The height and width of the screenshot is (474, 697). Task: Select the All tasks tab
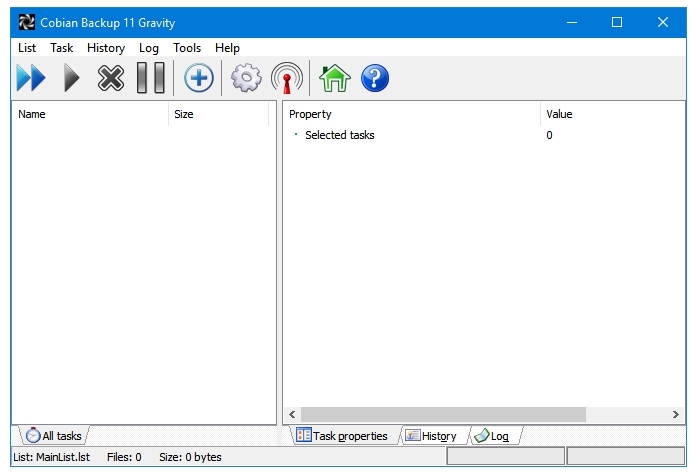point(54,436)
